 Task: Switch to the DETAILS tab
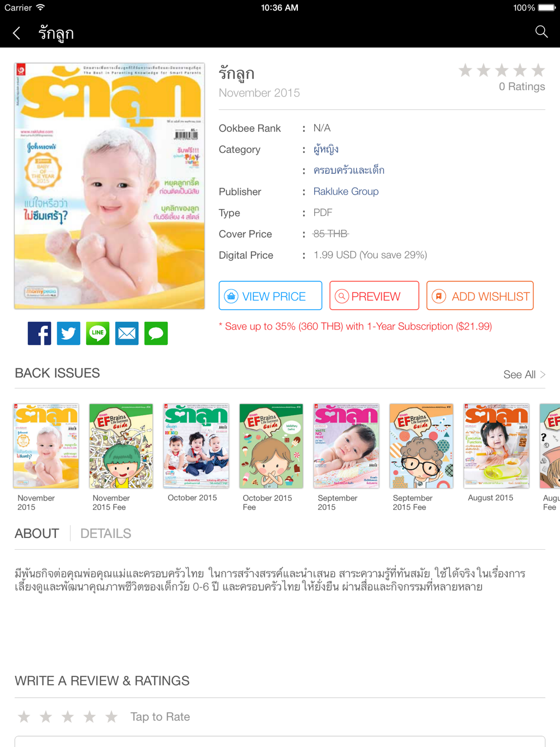[x=106, y=533]
